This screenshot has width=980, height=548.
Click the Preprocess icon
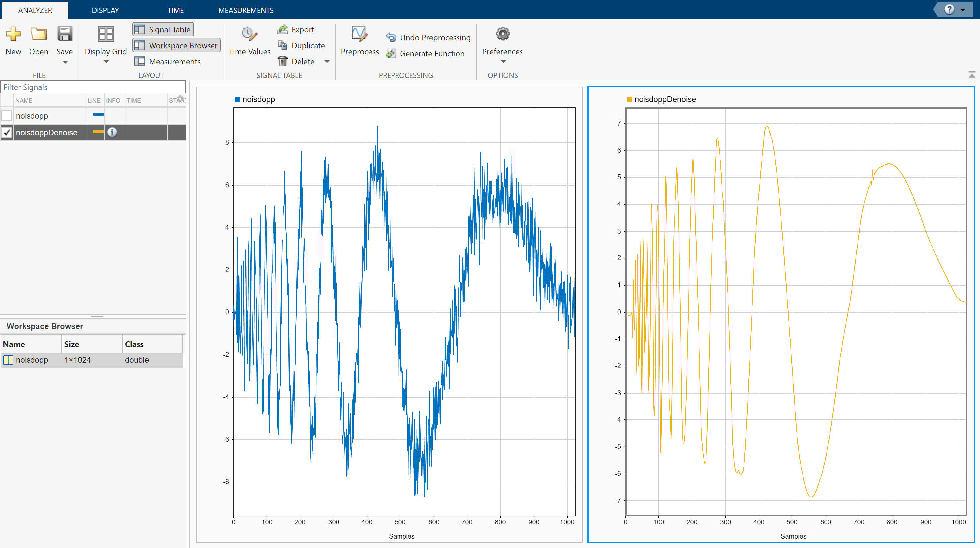point(359,34)
